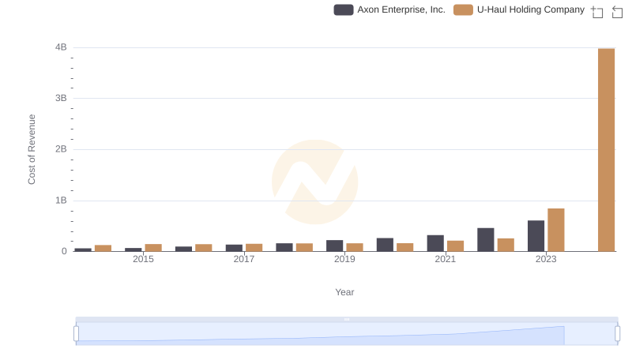Click the top grip bar of zoom slider
This screenshot has width=632, height=364.
point(347,319)
